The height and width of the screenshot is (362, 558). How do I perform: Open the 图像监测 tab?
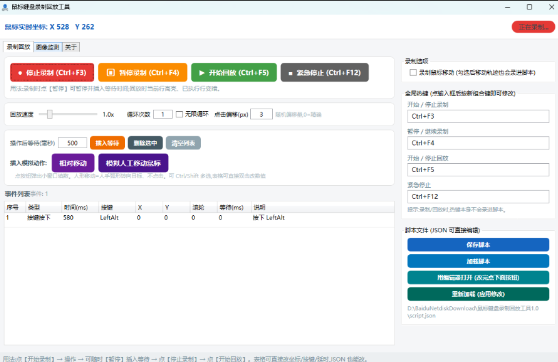click(48, 47)
